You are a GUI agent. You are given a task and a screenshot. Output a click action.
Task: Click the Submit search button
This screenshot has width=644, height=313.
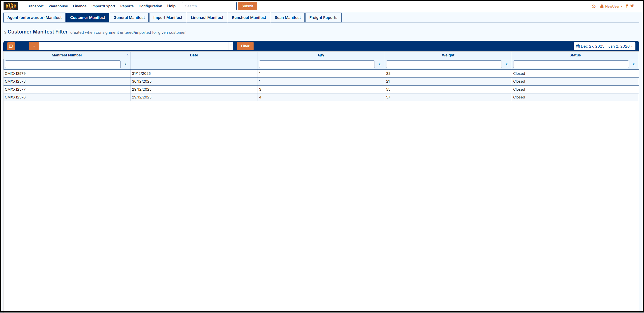(x=247, y=6)
